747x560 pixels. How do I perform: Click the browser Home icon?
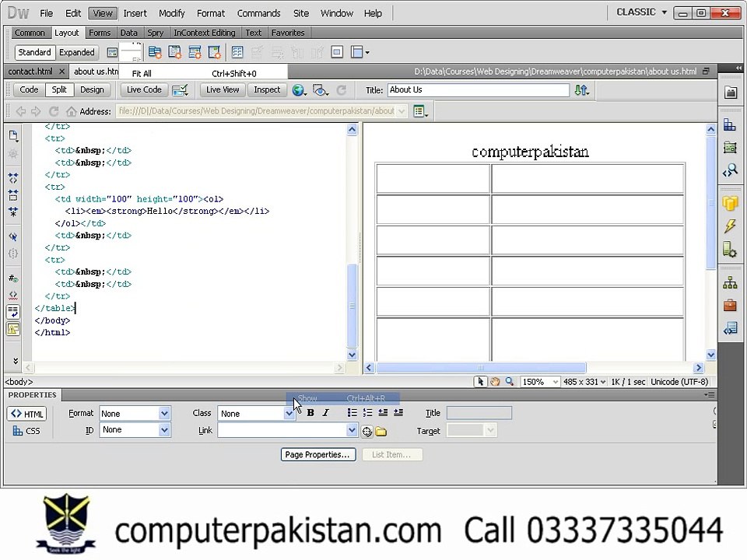[71, 111]
